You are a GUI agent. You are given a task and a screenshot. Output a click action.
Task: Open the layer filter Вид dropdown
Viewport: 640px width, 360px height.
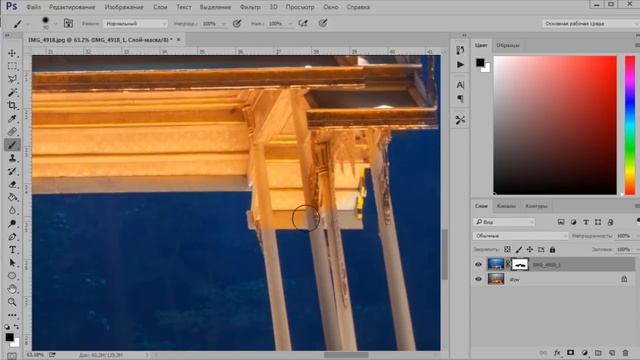[x=504, y=222]
